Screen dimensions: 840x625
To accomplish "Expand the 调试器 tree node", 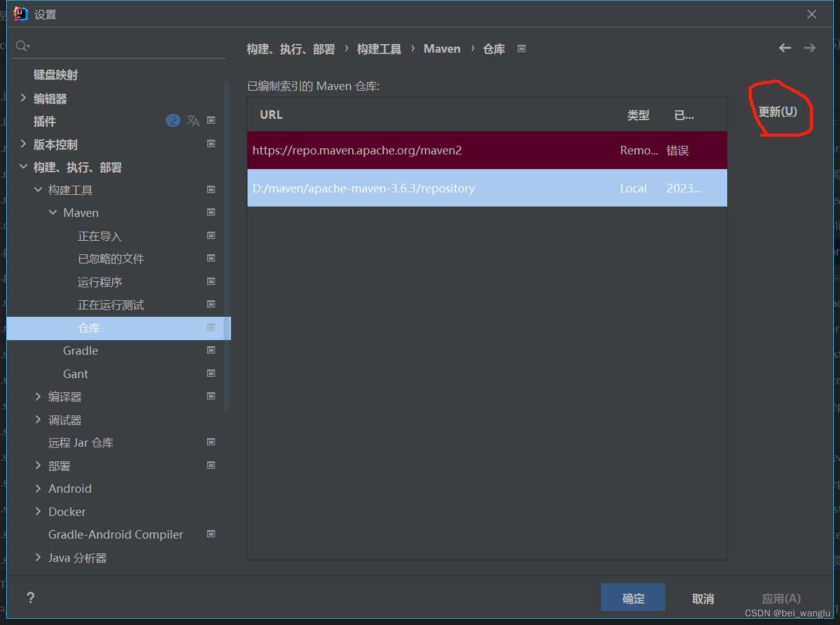I will [x=38, y=420].
